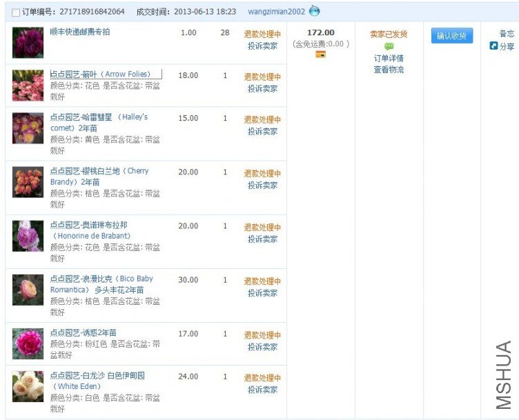This screenshot has width=519, height=420.
Task: Click the Bico Baby Romantica rose thumbnail
Action: [x=28, y=290]
